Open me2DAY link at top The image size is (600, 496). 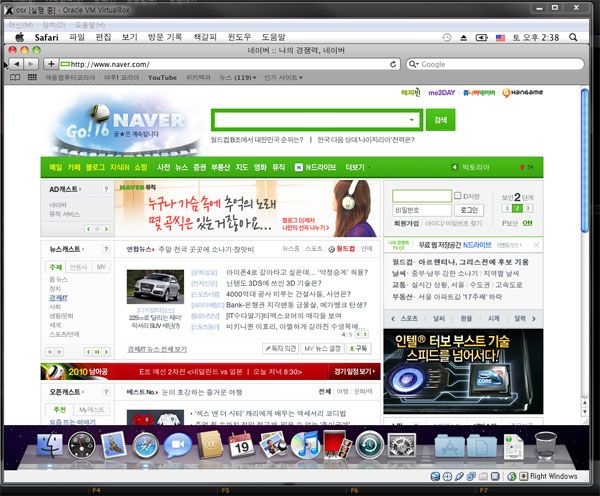click(x=442, y=92)
